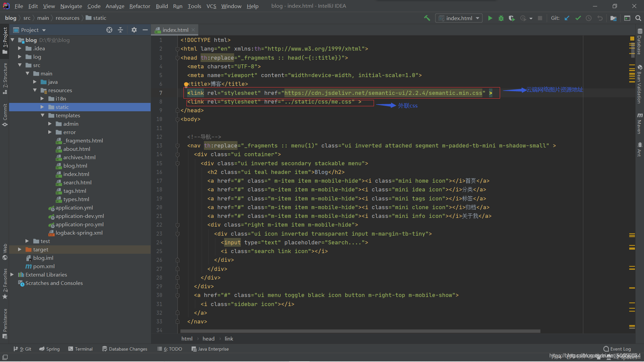Click the Revert changes icon
This screenshot has height=362, width=644.
pyautogui.click(x=600, y=18)
